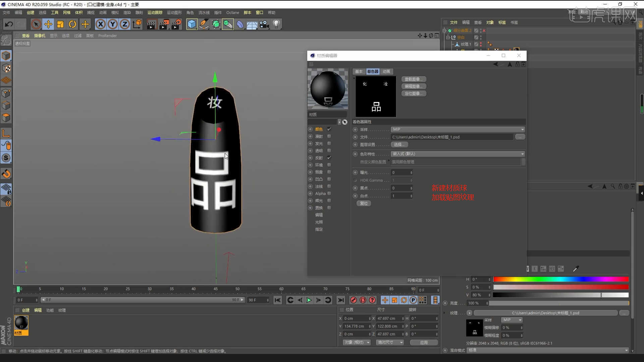Toggle the 颜色 channel checkbox
This screenshot has height=362, width=644.
(x=329, y=129)
